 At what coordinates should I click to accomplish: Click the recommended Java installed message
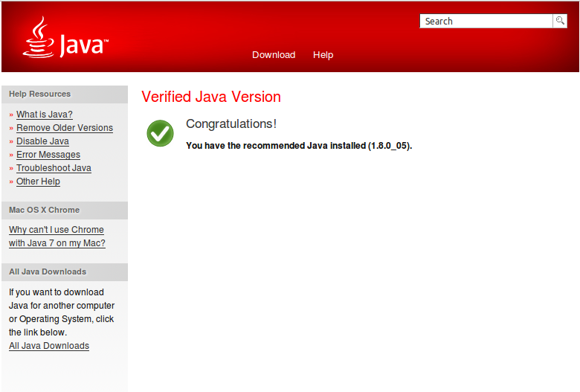click(299, 146)
